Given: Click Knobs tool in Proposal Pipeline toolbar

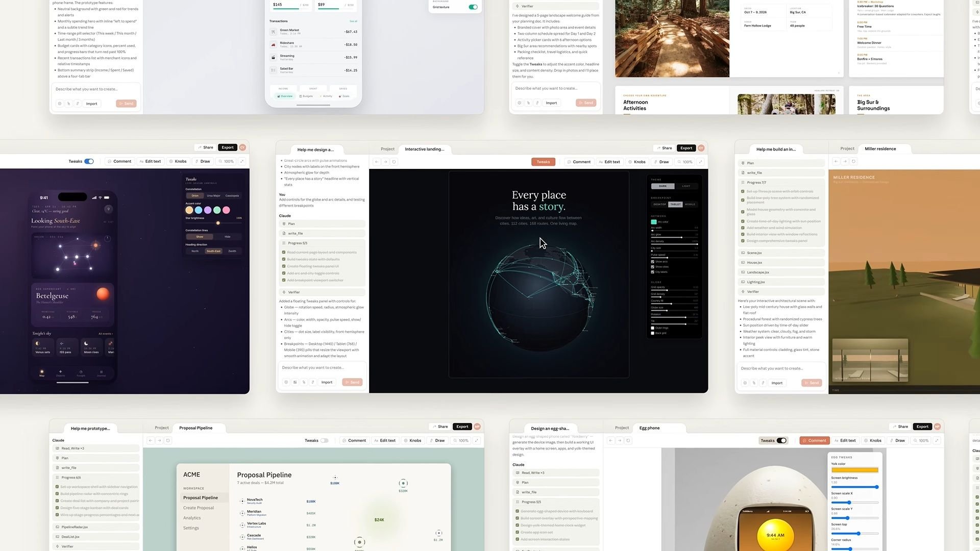Looking at the screenshot, I should click(412, 440).
